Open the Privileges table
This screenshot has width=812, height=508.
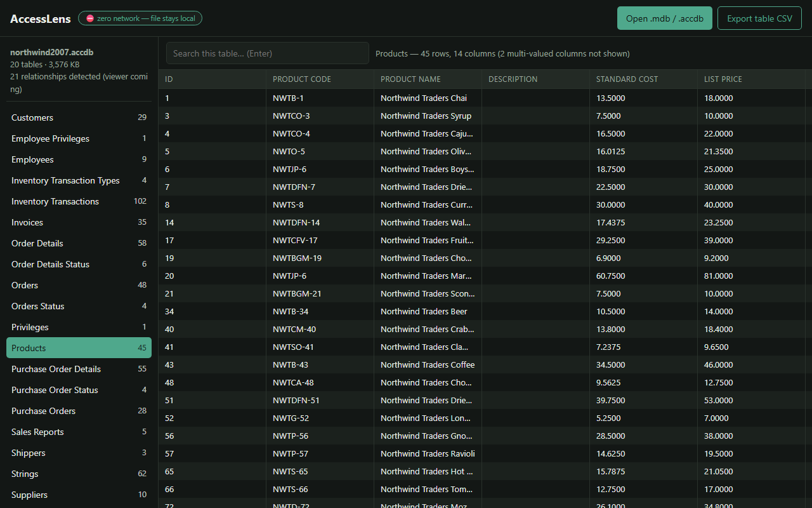(79, 327)
